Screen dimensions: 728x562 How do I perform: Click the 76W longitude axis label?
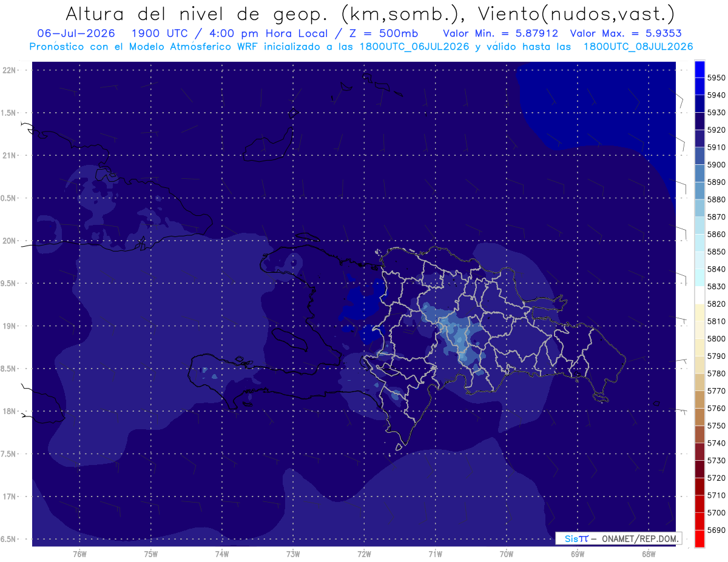79,554
